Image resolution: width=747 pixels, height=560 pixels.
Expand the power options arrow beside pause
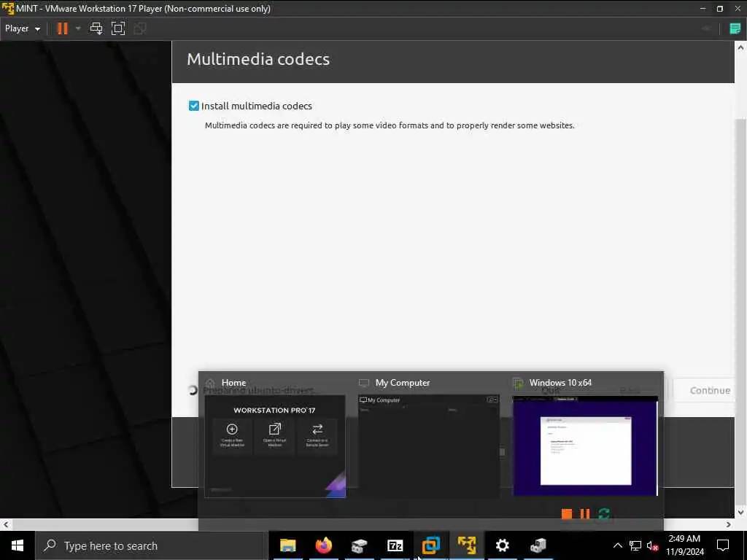tap(78, 28)
